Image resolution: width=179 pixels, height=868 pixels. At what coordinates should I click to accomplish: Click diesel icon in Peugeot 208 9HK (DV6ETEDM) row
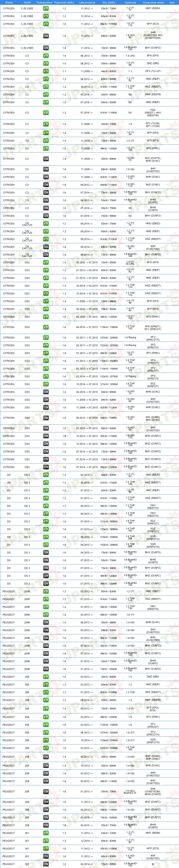(46, 791)
